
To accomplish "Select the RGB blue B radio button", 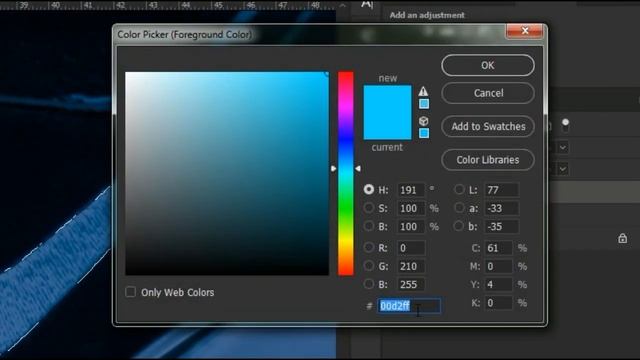I will 369,284.
